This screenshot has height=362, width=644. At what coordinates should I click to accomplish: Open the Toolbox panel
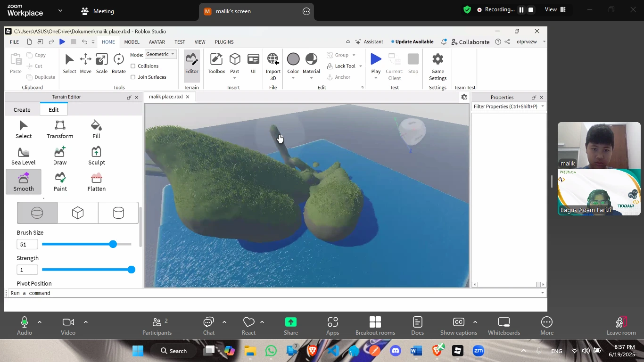point(216,64)
